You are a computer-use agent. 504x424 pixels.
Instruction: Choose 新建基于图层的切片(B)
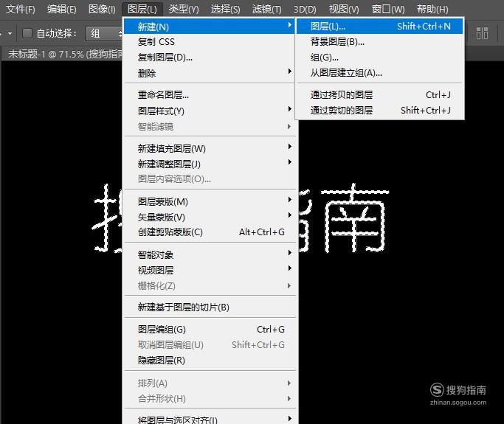pyautogui.click(x=209, y=307)
